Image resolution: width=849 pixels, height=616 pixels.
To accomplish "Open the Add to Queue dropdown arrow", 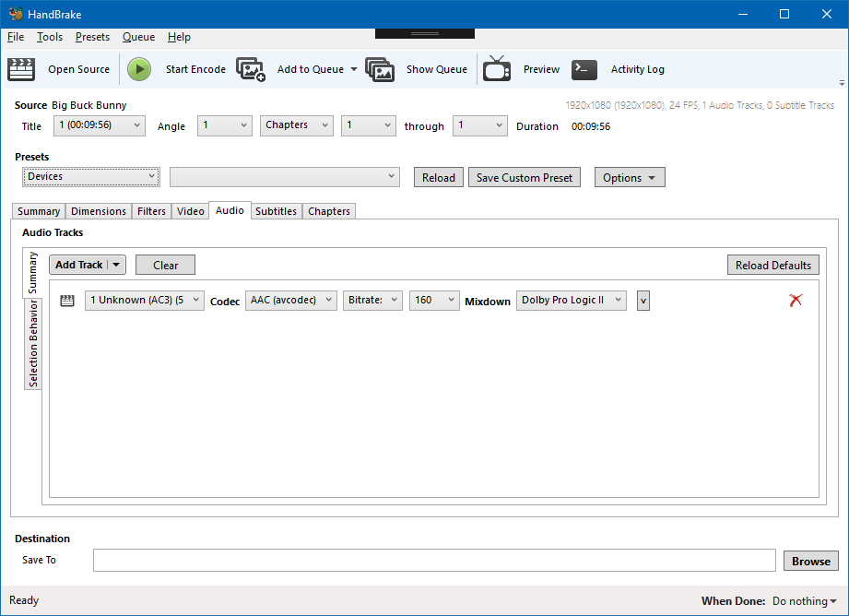I will coord(354,69).
